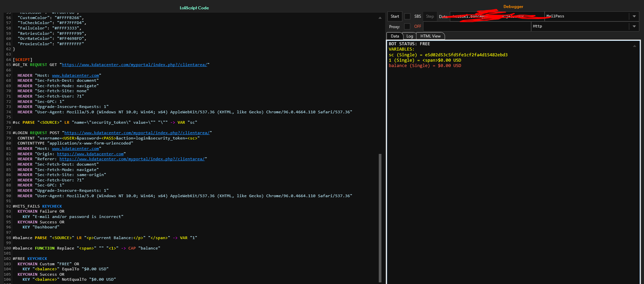
Task: Click the Start button in Debugger
Action: 395,16
